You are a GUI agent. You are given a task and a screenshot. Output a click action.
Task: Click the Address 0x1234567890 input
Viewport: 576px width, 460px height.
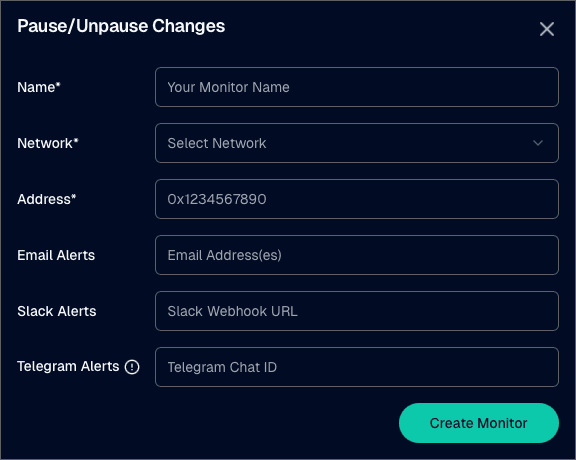point(357,199)
